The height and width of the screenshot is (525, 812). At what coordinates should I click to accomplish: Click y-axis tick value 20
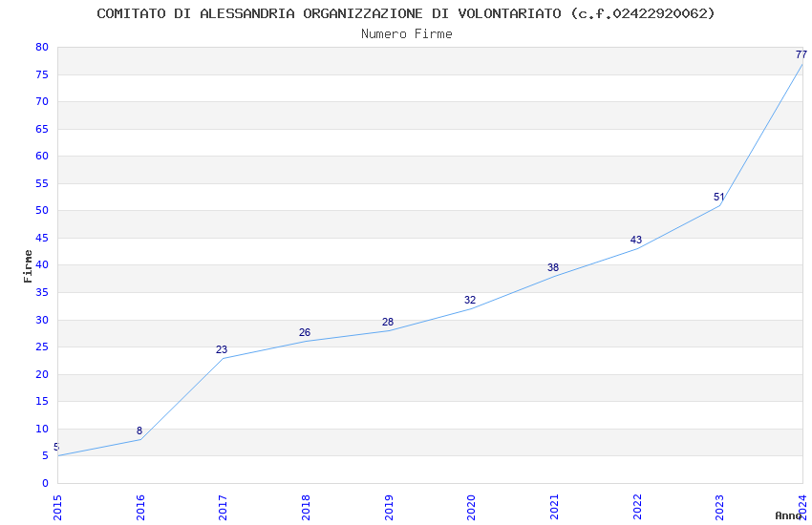(42, 374)
